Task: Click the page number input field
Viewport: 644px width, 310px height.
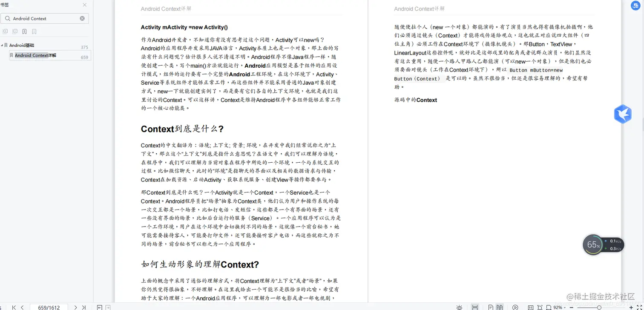Action: (x=48, y=307)
